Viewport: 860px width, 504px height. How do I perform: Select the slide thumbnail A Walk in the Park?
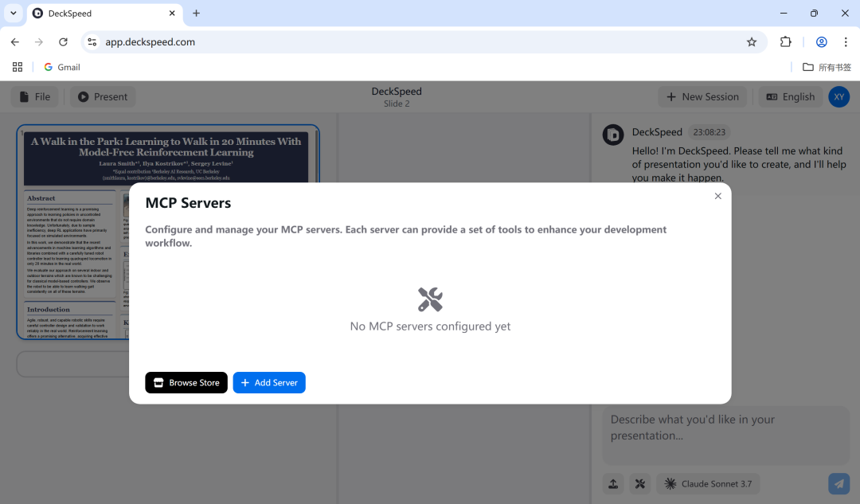tap(168, 232)
